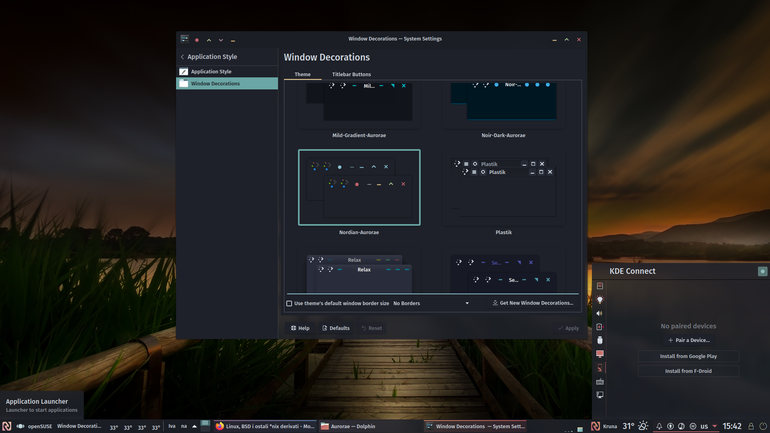Click the KDE Connect phone icon in sidebar

(600, 368)
